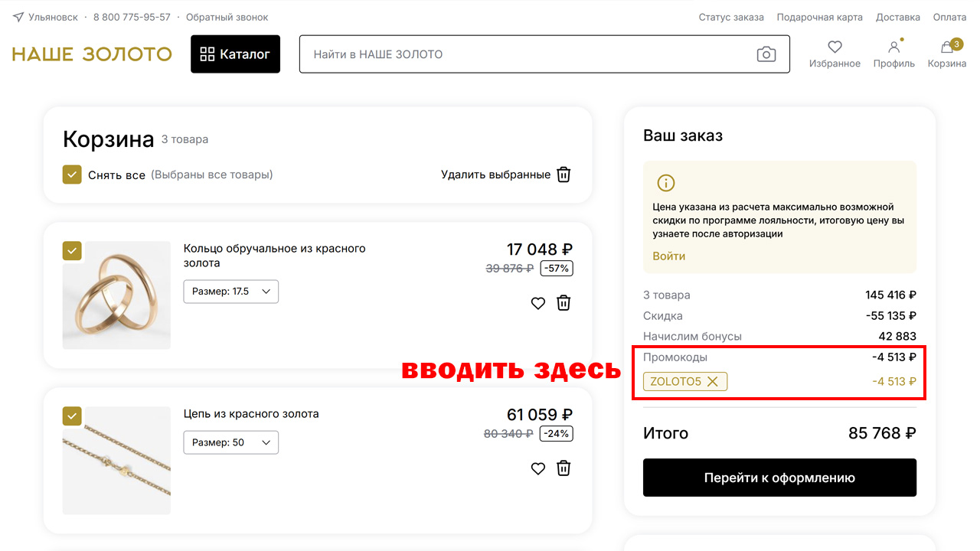Go to Доставка page
This screenshot has height=551, width=980.
coord(898,17)
